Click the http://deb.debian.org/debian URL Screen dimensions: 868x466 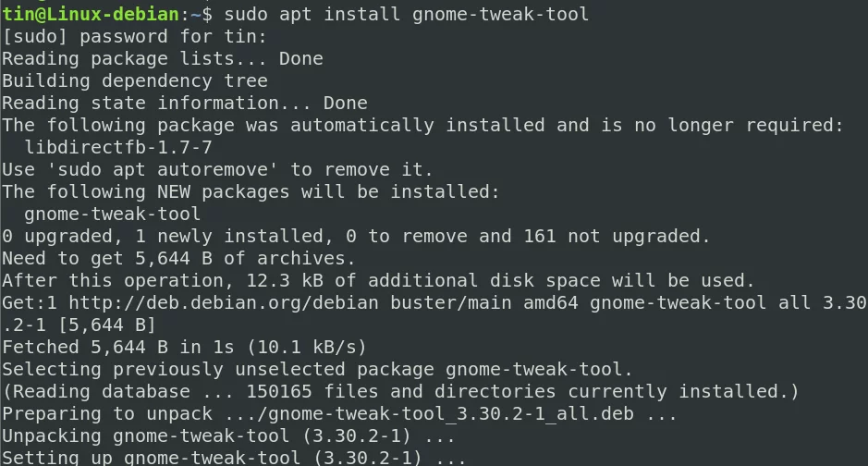tap(224, 302)
